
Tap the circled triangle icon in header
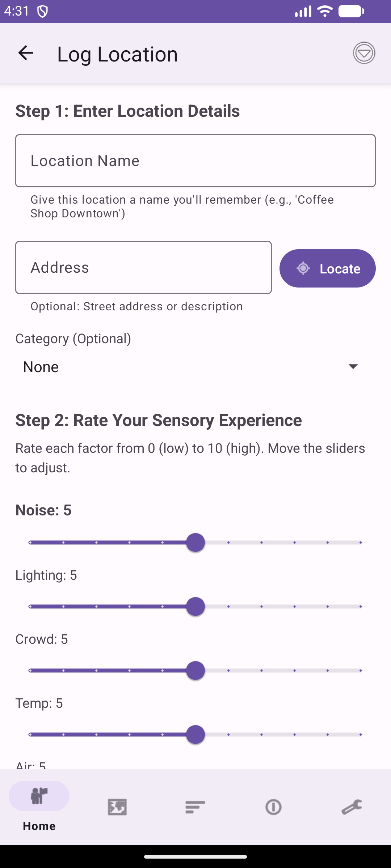tap(364, 53)
